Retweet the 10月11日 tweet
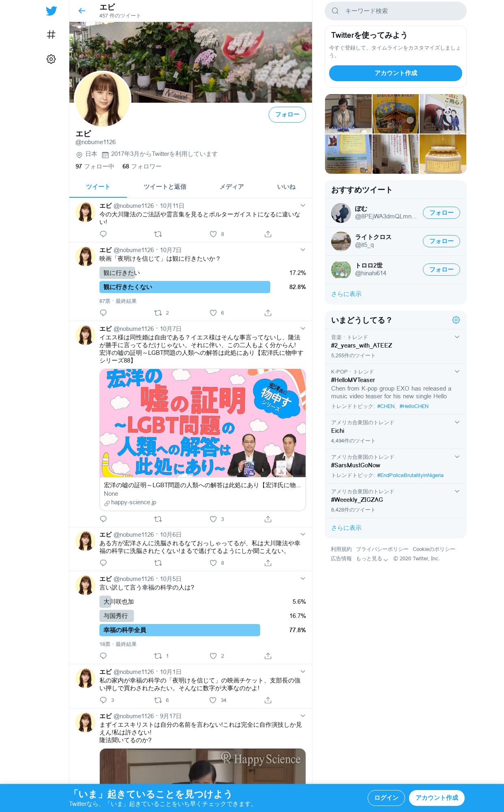 [158, 234]
